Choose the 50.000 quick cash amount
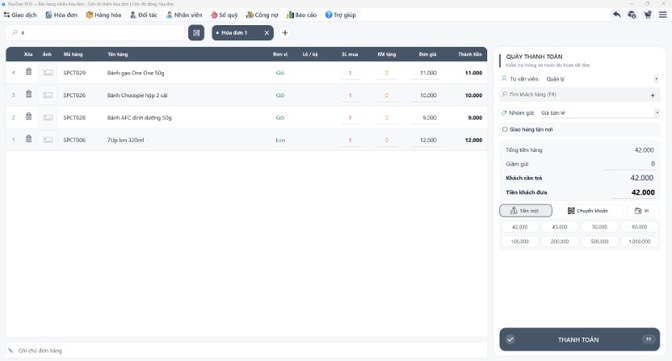Screen dimensions: 672x361 pos(600,227)
